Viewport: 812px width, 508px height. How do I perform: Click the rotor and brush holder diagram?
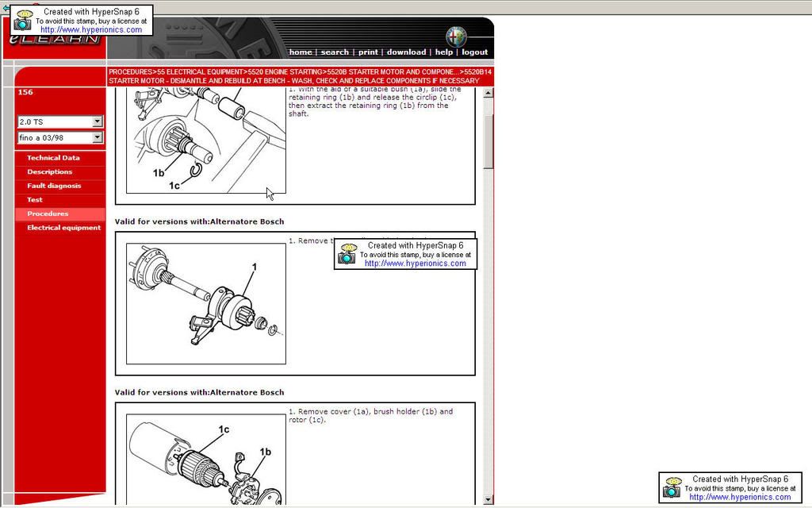(x=206, y=460)
